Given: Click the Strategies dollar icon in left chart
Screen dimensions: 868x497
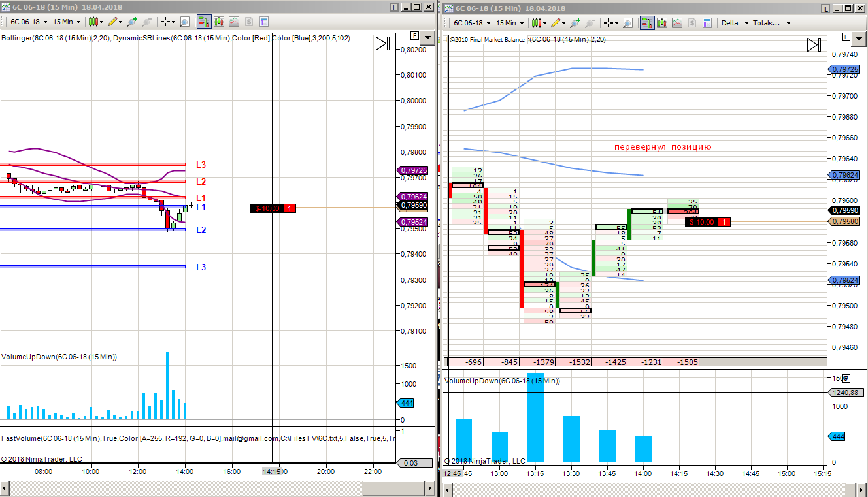Looking at the screenshot, I should 248,22.
